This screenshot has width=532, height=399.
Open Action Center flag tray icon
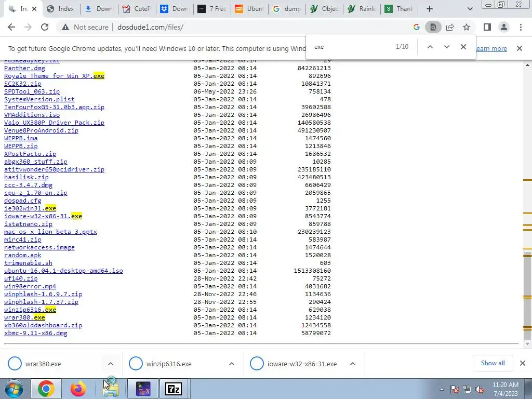pyautogui.click(x=455, y=390)
